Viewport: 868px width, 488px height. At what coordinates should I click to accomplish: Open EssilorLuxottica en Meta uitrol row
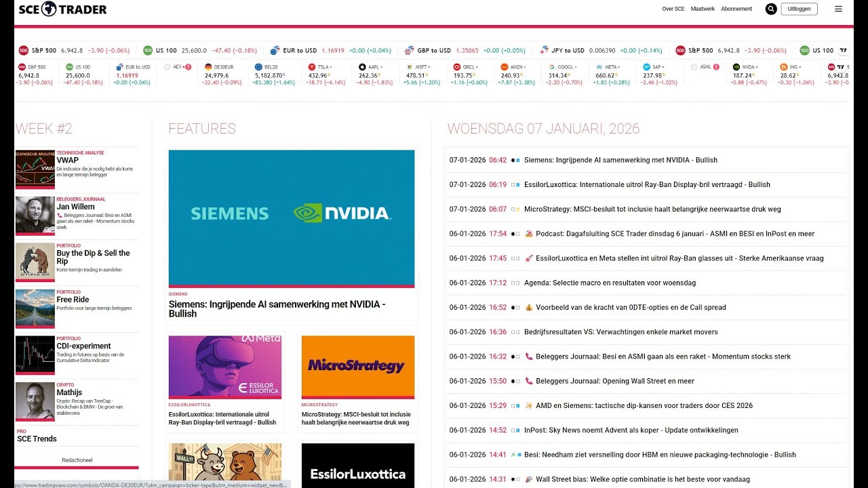[647, 258]
